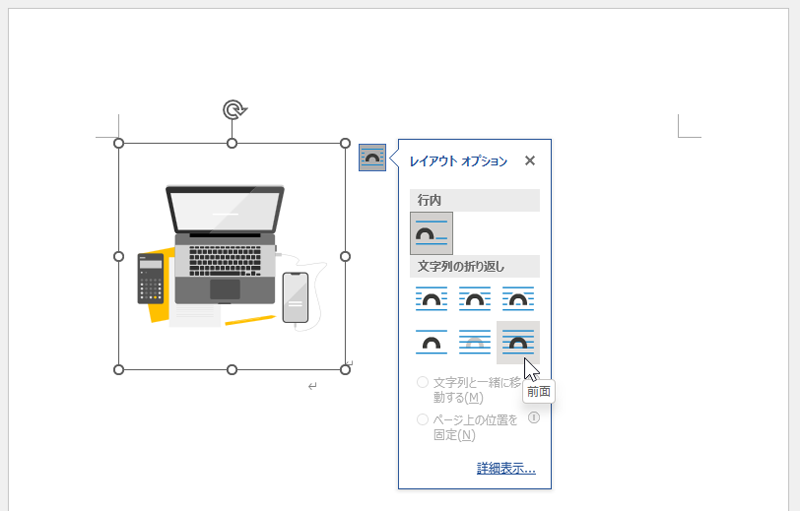Choose the tight text wrapping option

pyautogui.click(x=474, y=299)
